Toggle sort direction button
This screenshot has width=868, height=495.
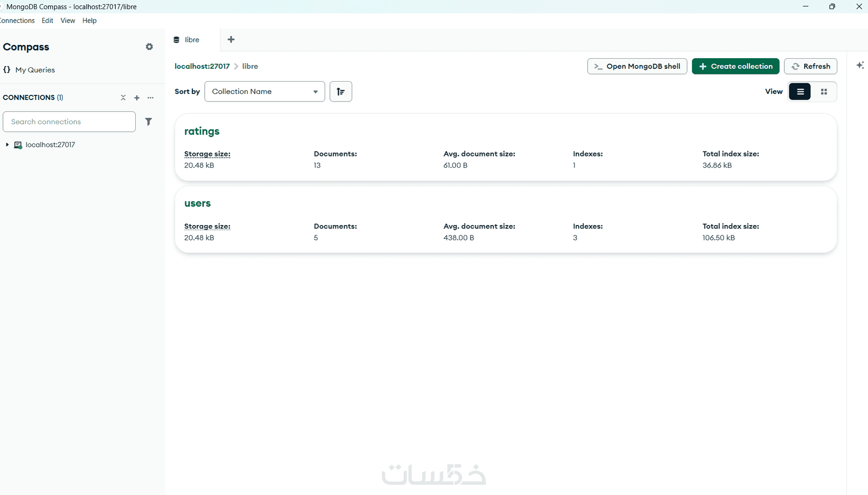[341, 91]
